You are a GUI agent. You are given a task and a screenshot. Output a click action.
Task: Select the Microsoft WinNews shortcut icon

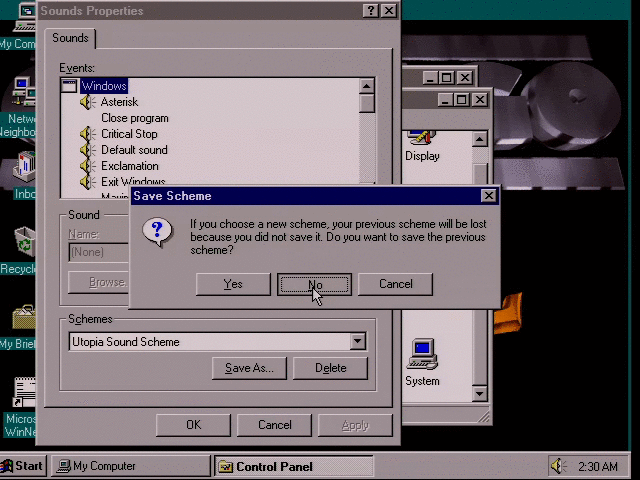(x=19, y=407)
